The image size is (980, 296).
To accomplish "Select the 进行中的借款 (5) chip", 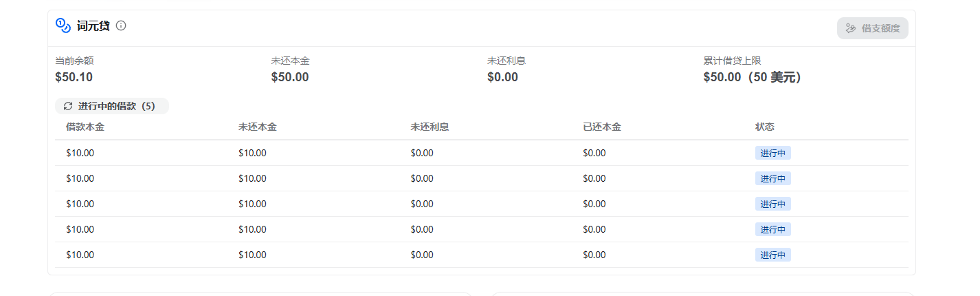I will (112, 106).
